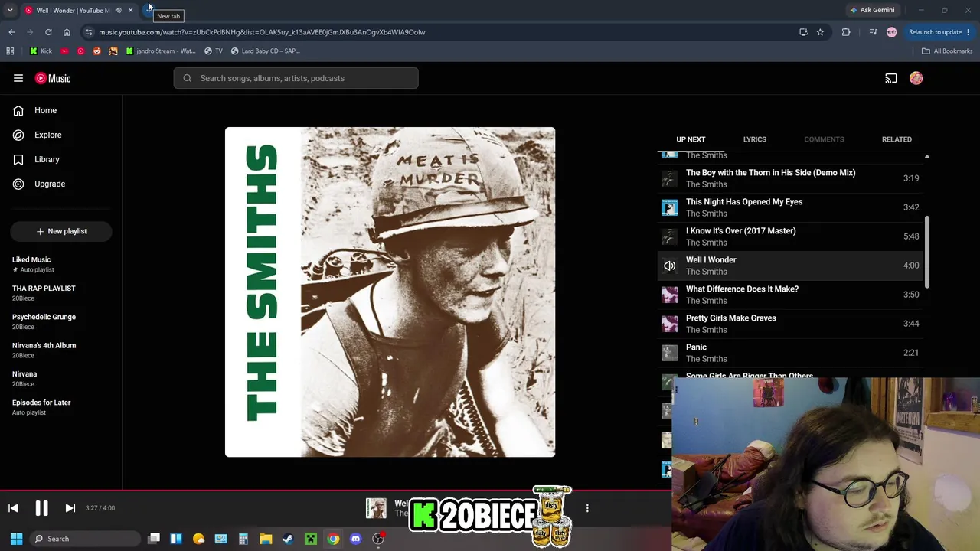Open Calculator from the taskbar
The width and height of the screenshot is (980, 551).
click(243, 539)
